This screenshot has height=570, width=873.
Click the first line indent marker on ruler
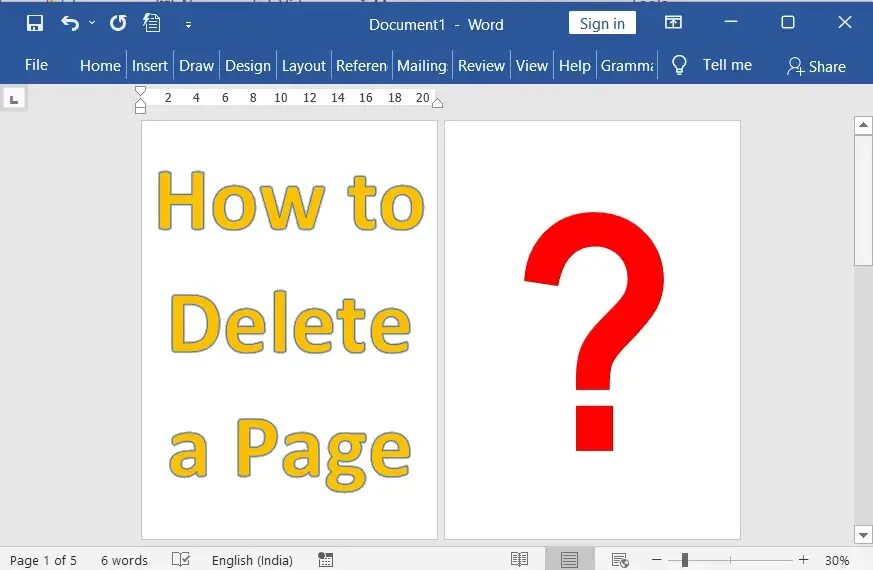coord(140,91)
